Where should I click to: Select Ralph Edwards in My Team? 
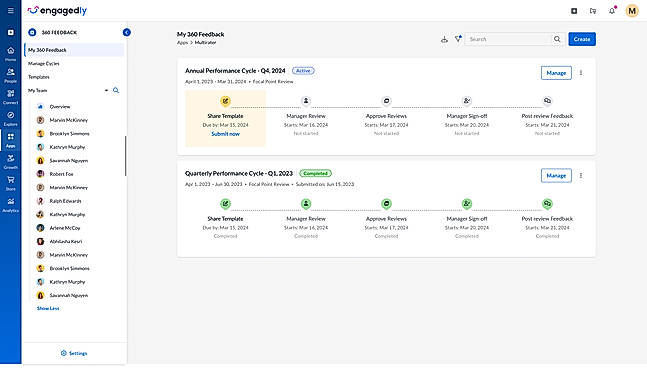coord(65,201)
